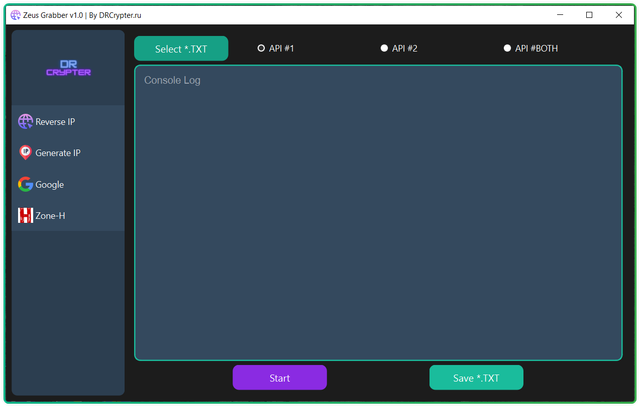The image size is (640, 407).
Task: Maximize the Zeus Grabber window
Action: click(x=589, y=15)
